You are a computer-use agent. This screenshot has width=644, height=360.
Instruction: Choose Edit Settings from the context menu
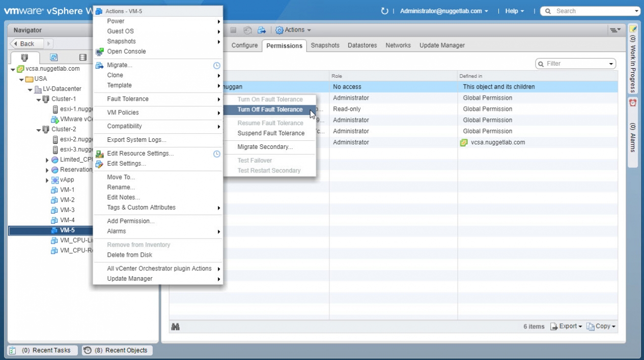coord(126,164)
